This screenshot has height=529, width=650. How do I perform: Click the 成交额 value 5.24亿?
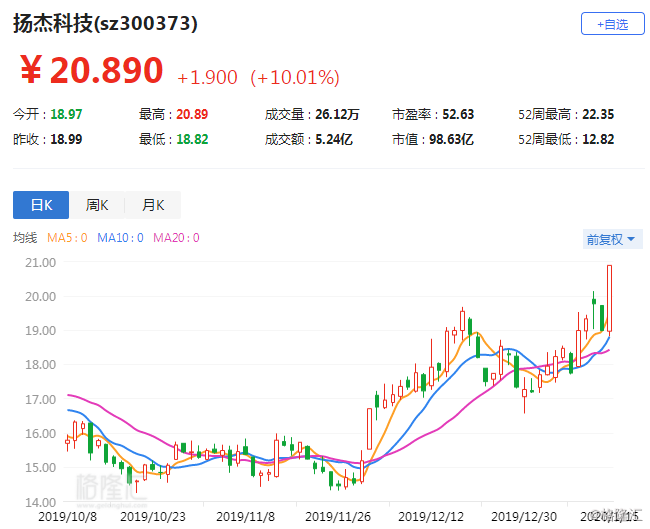pos(334,139)
